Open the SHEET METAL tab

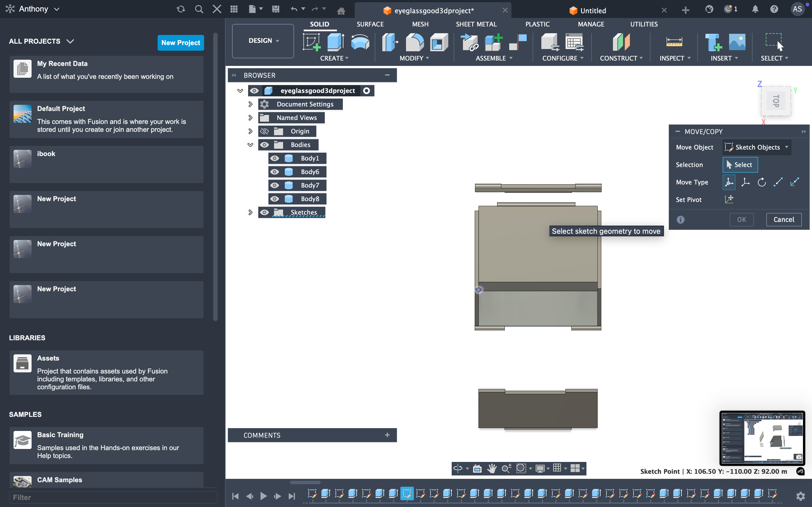click(x=476, y=24)
